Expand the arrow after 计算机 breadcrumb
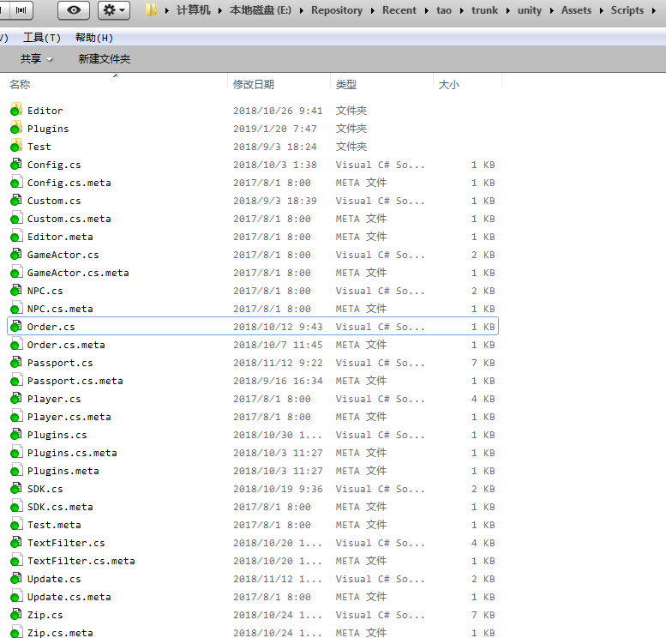 [220, 10]
